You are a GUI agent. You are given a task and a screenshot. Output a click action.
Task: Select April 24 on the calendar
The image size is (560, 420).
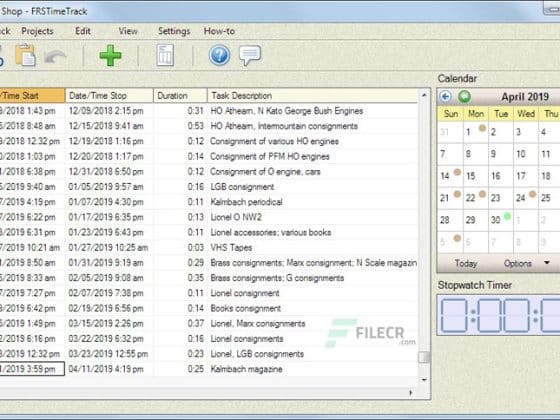pyautogui.click(x=526, y=198)
